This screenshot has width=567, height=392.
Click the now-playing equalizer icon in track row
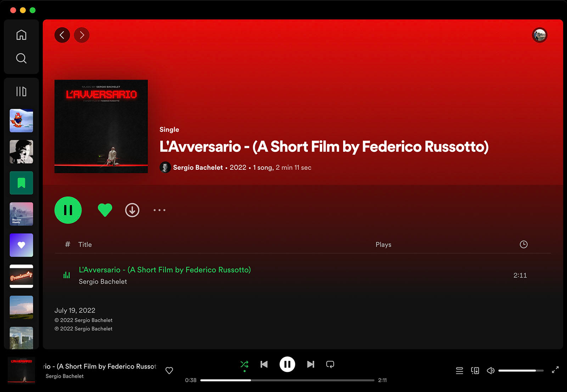(67, 275)
